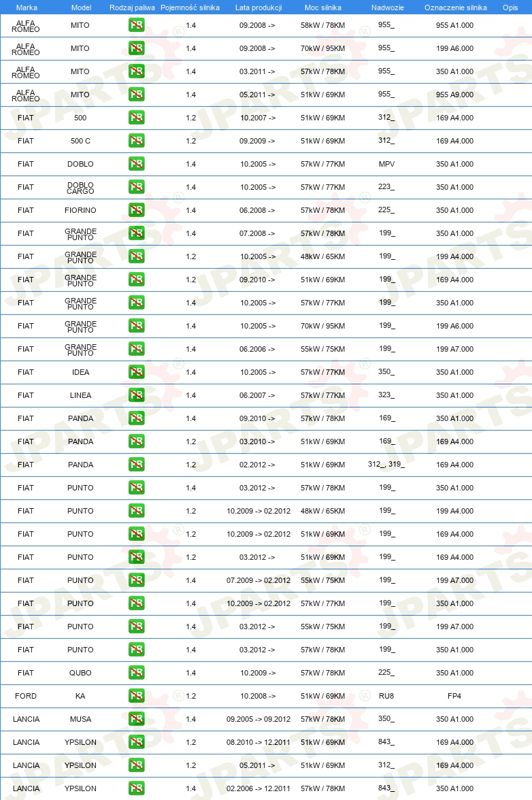Click the IDEA model cell
This screenshot has height=800, width=532.
[80, 373]
